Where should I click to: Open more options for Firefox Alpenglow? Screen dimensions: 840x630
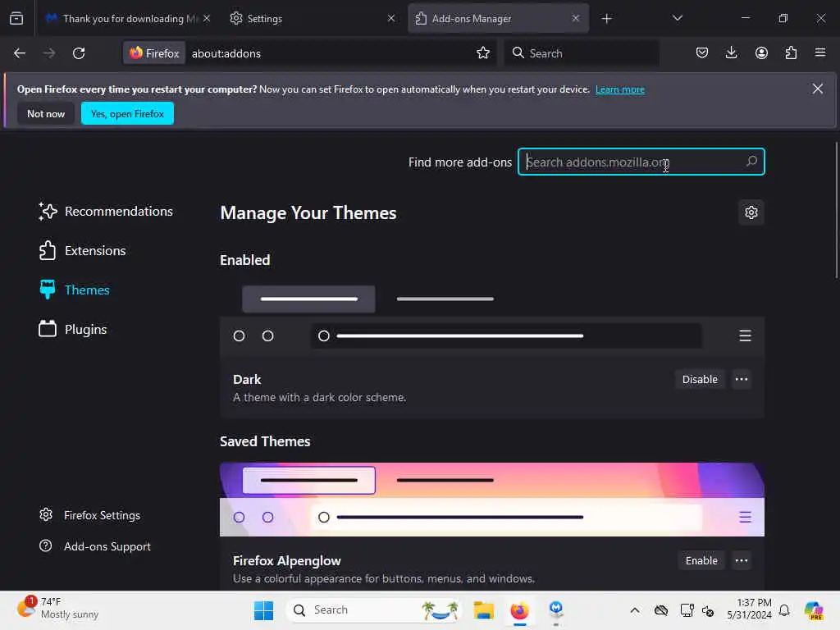pos(742,560)
